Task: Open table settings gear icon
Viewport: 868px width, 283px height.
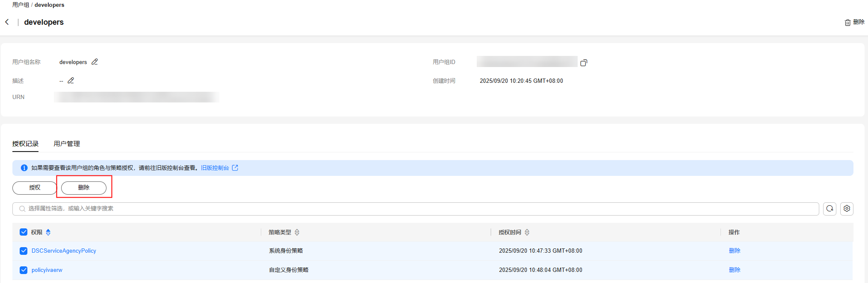Action: [x=847, y=209]
